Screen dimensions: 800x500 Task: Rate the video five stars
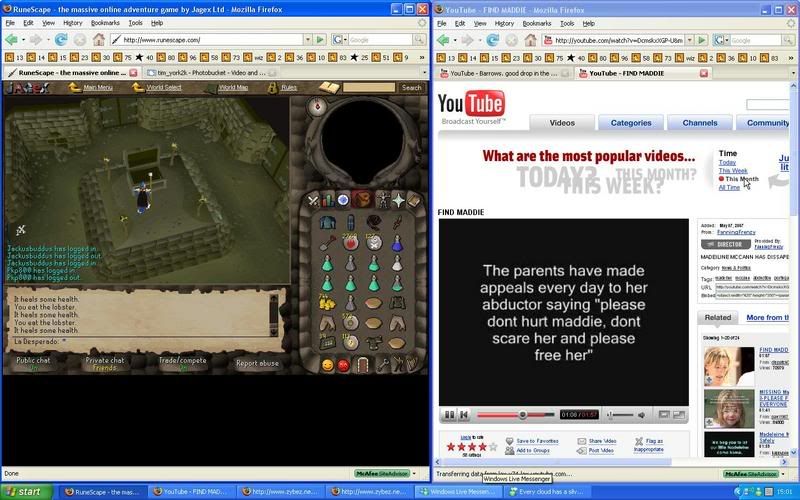(x=493, y=447)
